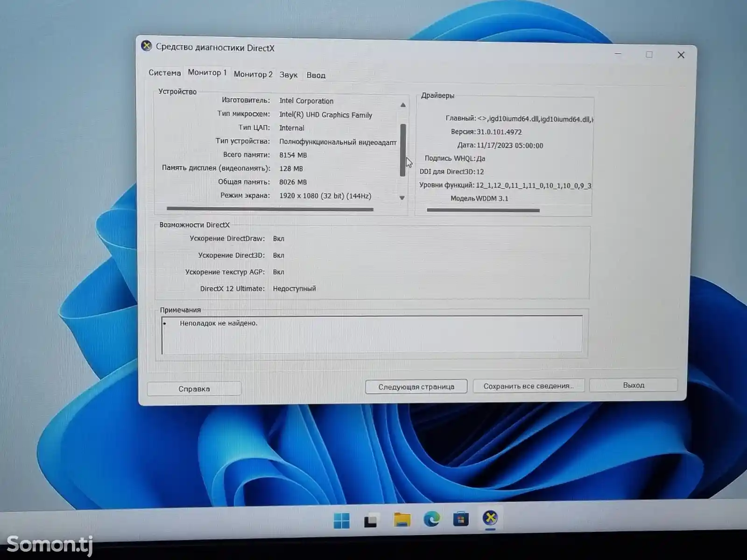Open Task View in the taskbar
This screenshot has width=747, height=560.
(372, 520)
